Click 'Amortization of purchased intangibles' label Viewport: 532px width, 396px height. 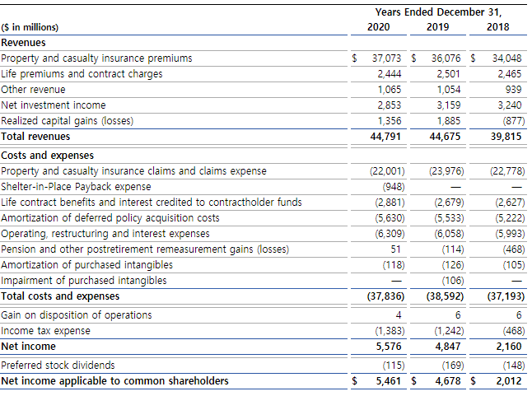pos(86,265)
